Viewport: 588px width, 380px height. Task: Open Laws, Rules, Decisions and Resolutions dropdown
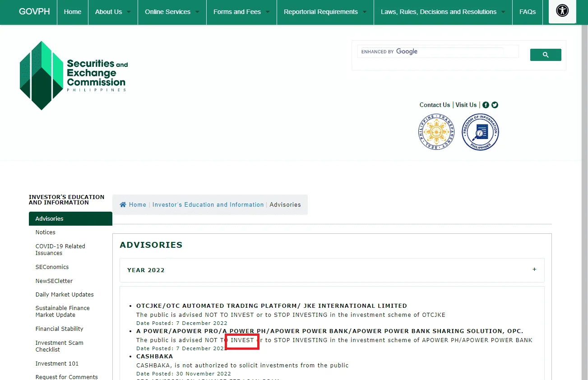[443, 12]
